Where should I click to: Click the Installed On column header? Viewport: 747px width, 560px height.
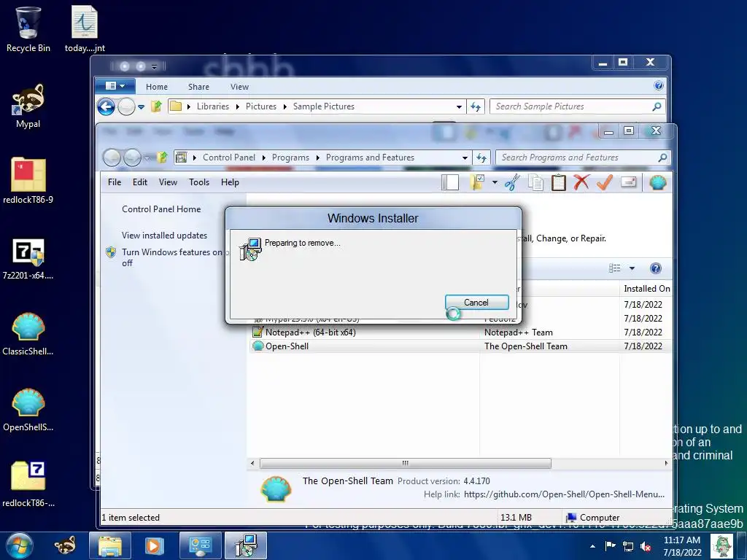(646, 289)
